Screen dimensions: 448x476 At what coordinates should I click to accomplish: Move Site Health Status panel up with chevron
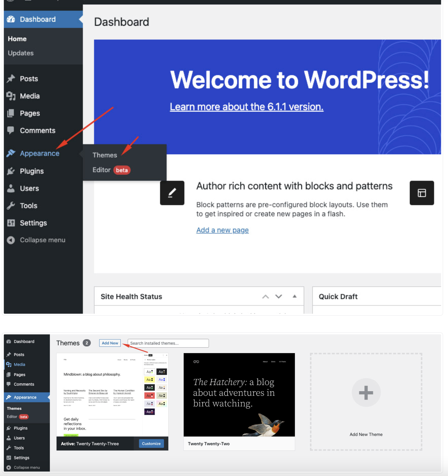tap(265, 296)
